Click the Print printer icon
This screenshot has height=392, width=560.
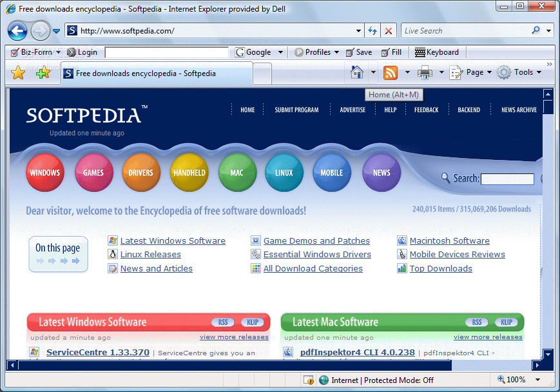[425, 73]
